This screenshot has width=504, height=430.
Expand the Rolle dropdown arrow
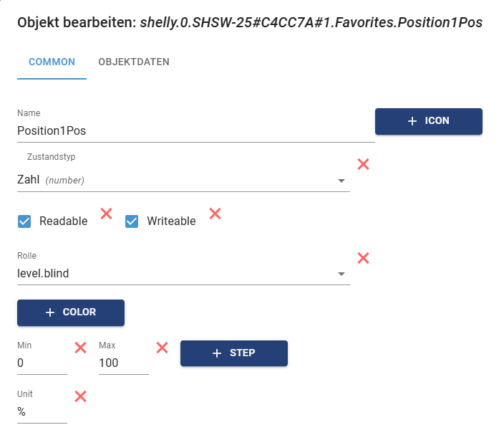341,274
